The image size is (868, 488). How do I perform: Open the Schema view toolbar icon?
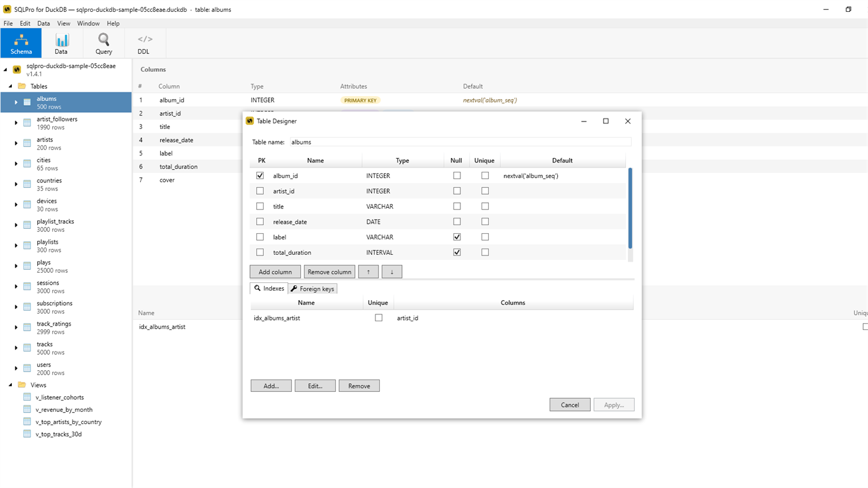pyautogui.click(x=21, y=43)
